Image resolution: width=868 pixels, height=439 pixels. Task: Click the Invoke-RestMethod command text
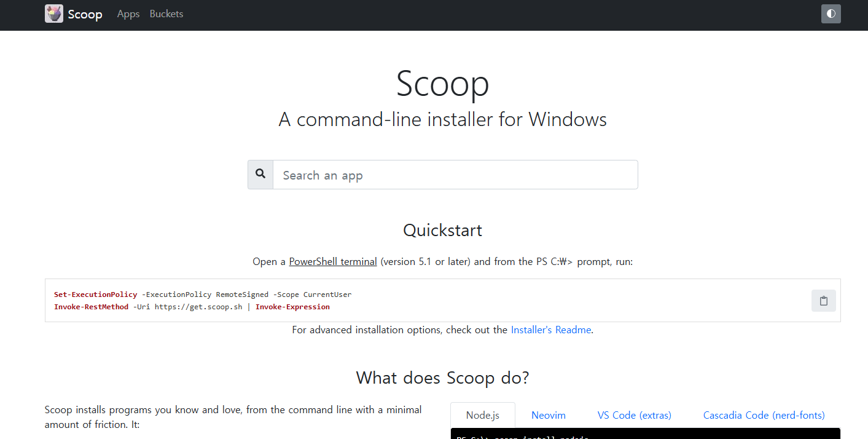click(92, 307)
